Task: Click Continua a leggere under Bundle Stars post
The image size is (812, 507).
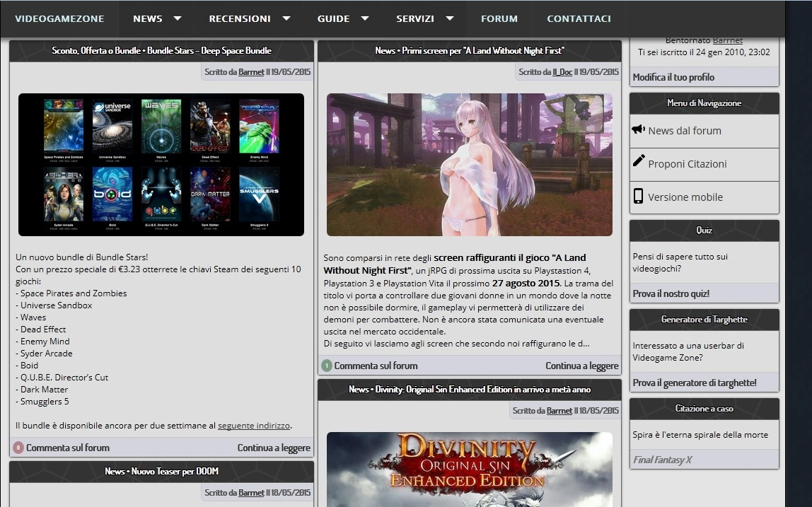Action: (274, 448)
